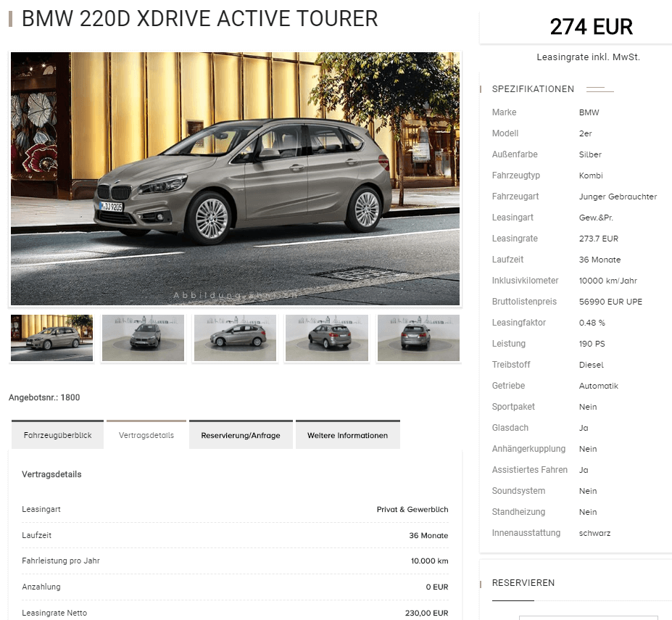Click the 'Innenausstattung' label
Screen dimensions: 672x620
coord(526,532)
